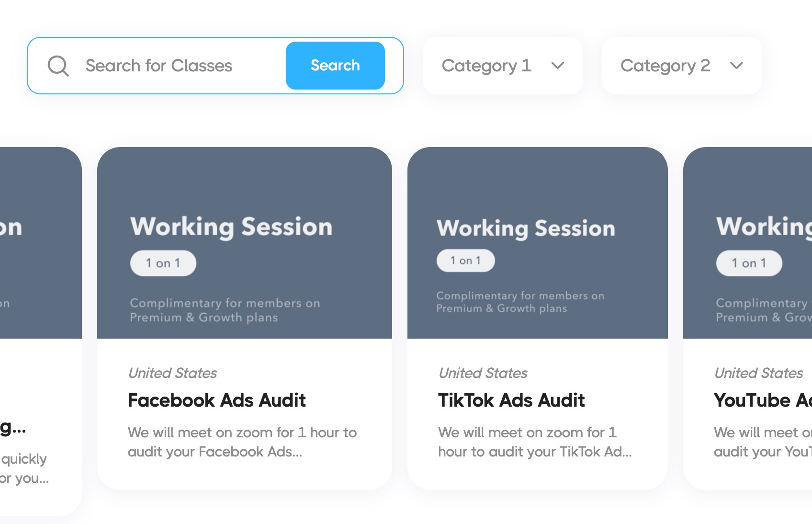Open the TikTok Ads Audit title
Image resolution: width=812 pixels, height=524 pixels.
511,400
